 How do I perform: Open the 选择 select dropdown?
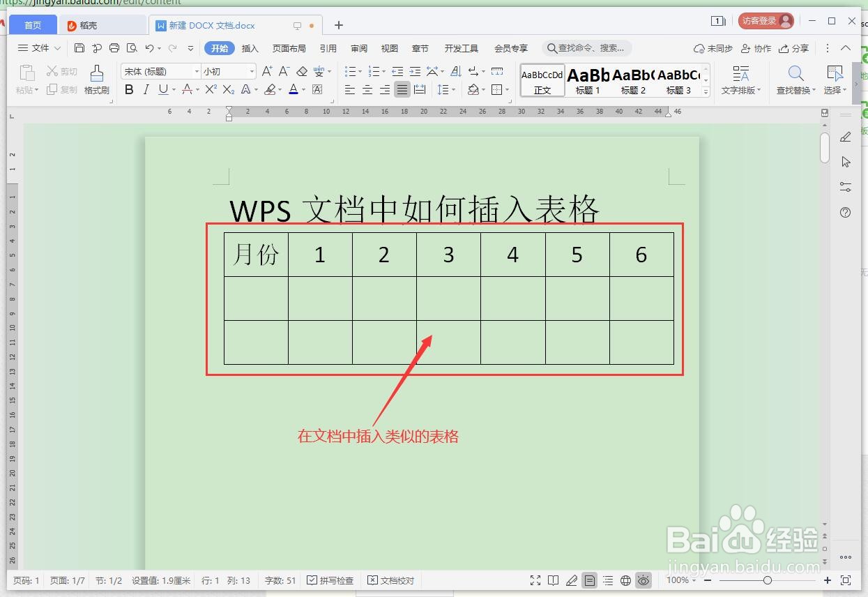[835, 90]
